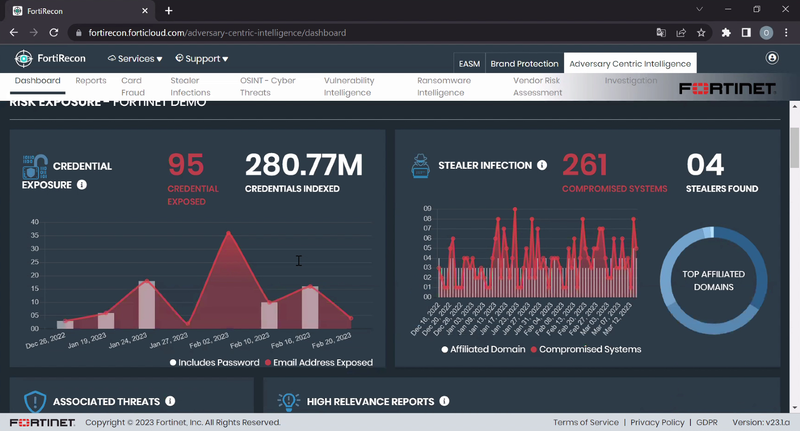The height and width of the screenshot is (431, 800).
Task: Click the credential exposure padlock icon
Action: coord(35,166)
